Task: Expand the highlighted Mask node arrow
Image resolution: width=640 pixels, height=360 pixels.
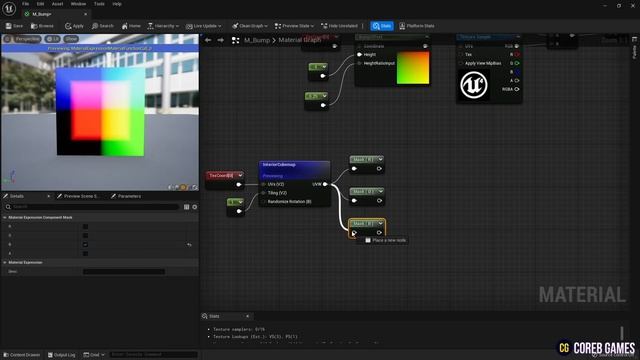Action: [380, 224]
